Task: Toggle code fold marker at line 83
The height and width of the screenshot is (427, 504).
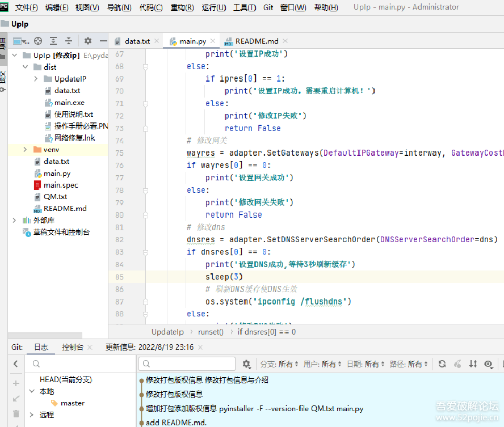Action: click(145, 252)
